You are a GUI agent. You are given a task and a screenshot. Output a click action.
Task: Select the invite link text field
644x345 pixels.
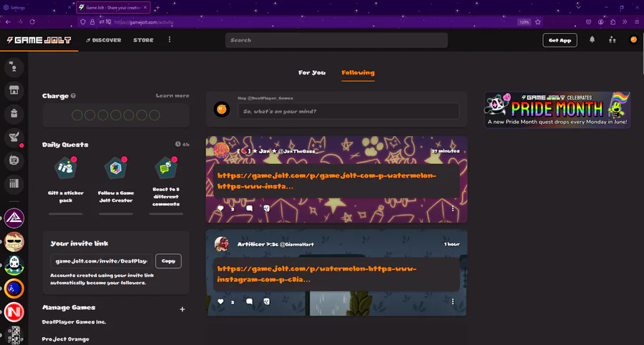[101, 261]
